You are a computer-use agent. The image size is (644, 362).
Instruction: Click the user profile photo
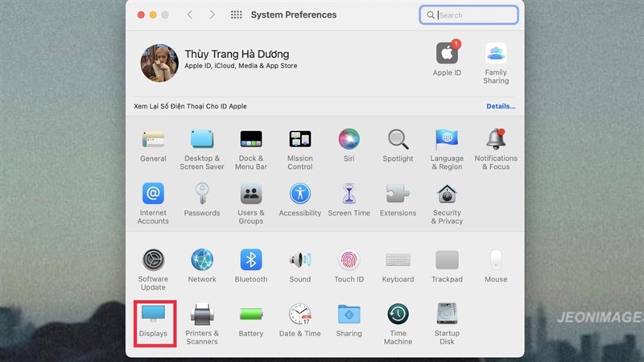point(159,64)
